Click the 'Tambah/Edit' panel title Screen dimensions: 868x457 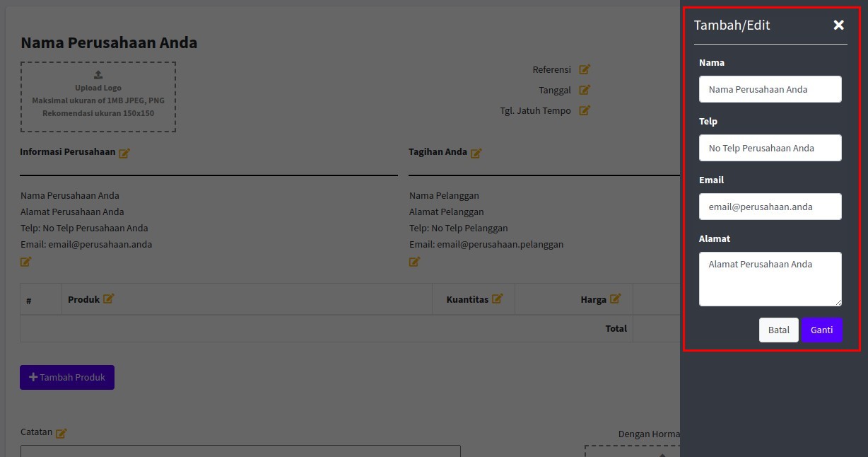click(732, 25)
